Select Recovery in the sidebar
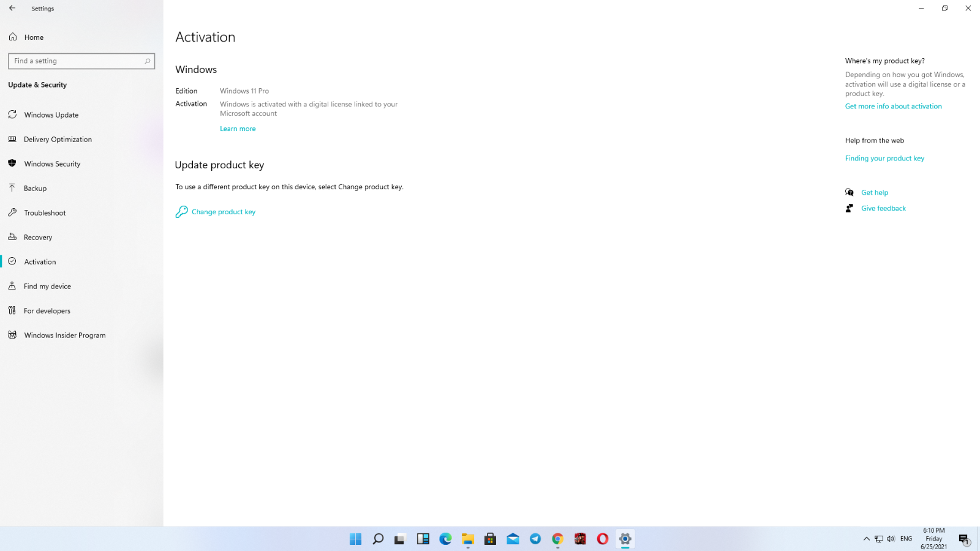The width and height of the screenshot is (980, 551). point(38,237)
